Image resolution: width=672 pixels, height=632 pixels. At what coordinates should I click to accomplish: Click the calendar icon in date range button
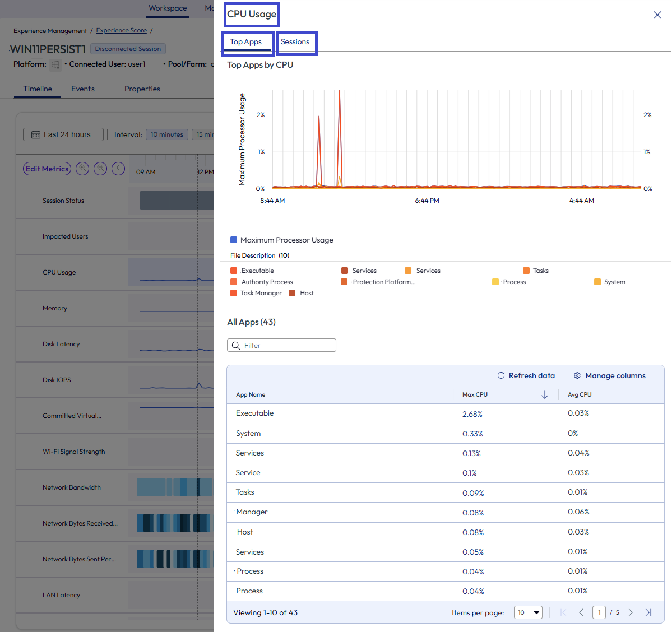pyautogui.click(x=36, y=134)
